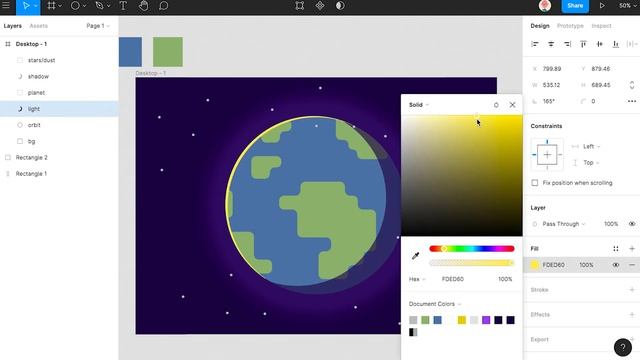
Task: Align vertical centers
Action: (x=600, y=44)
